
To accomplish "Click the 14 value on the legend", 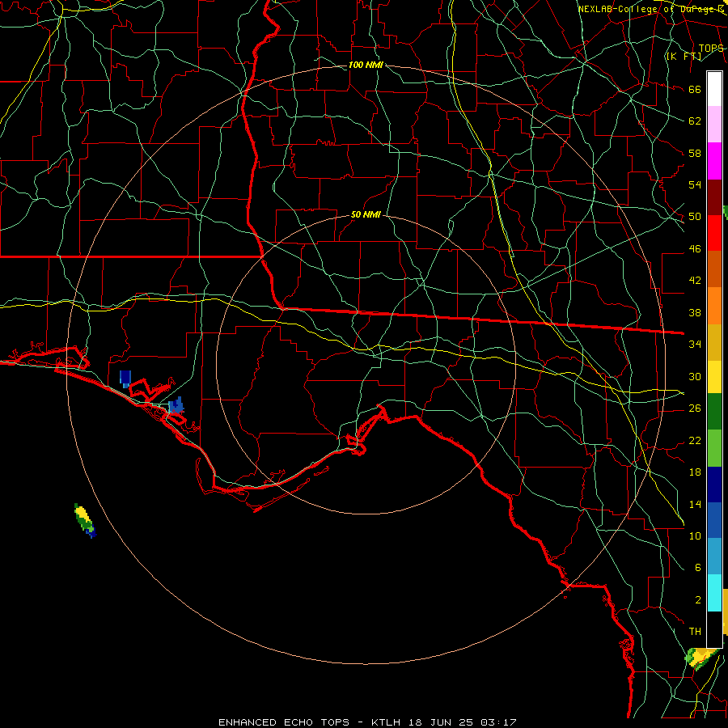I will (695, 505).
